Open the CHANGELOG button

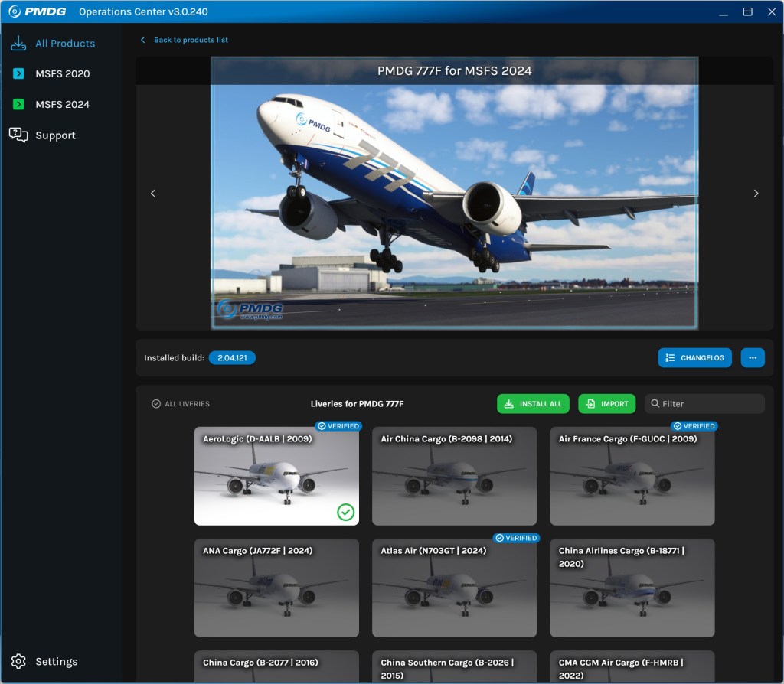pyautogui.click(x=694, y=358)
